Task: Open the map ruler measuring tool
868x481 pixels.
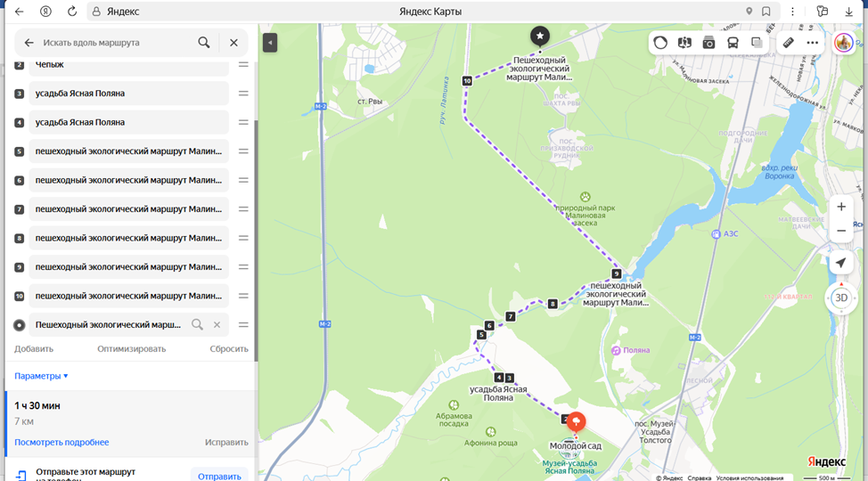Action: 789,43
